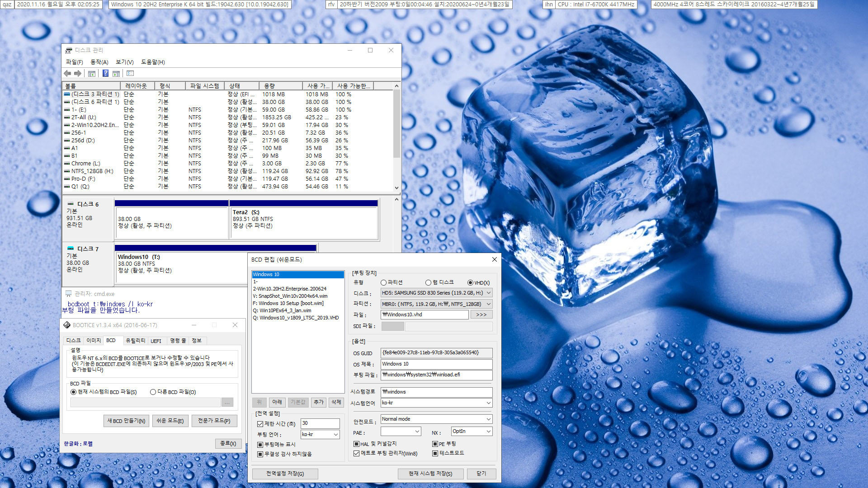Viewport: 868px width, 488px height.
Task: Click the 새 BCD 만들기(N) button
Action: [x=126, y=421]
